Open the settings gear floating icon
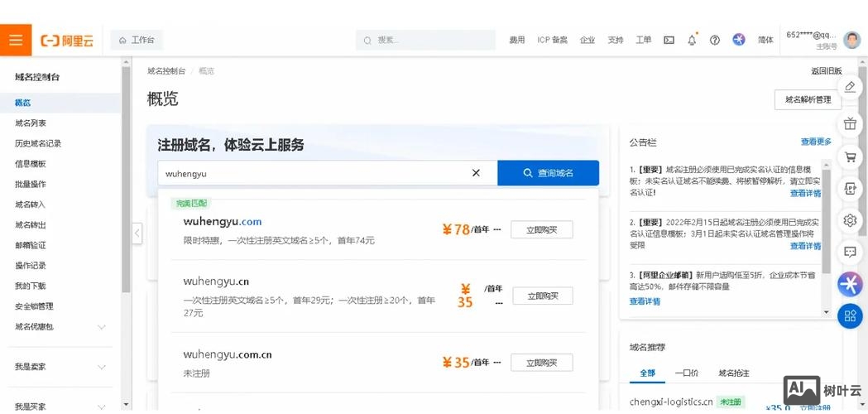 [x=850, y=220]
